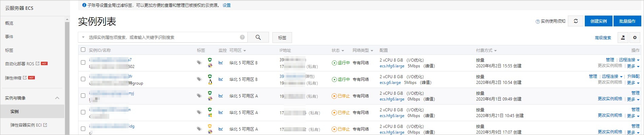Click the magnifier search button
Image resolution: width=644 pixels, height=135 pixels.
pyautogui.click(x=258, y=37)
